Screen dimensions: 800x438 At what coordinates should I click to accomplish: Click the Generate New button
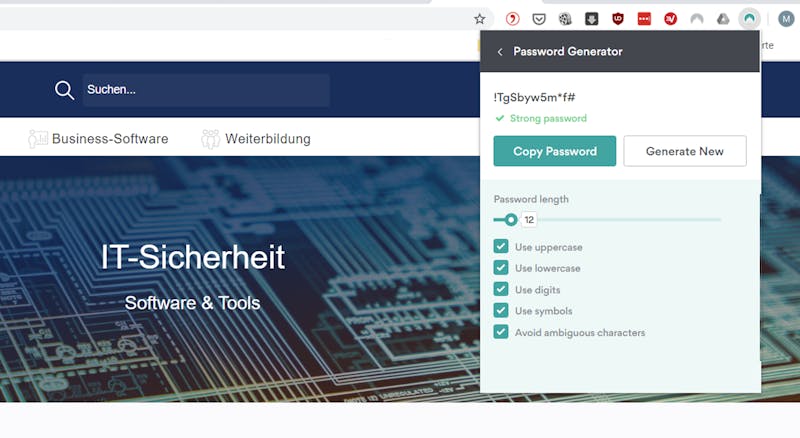point(685,151)
